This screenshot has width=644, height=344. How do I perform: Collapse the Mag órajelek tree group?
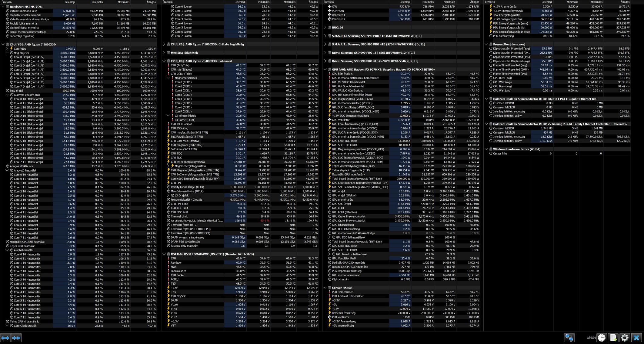[x=7, y=53]
